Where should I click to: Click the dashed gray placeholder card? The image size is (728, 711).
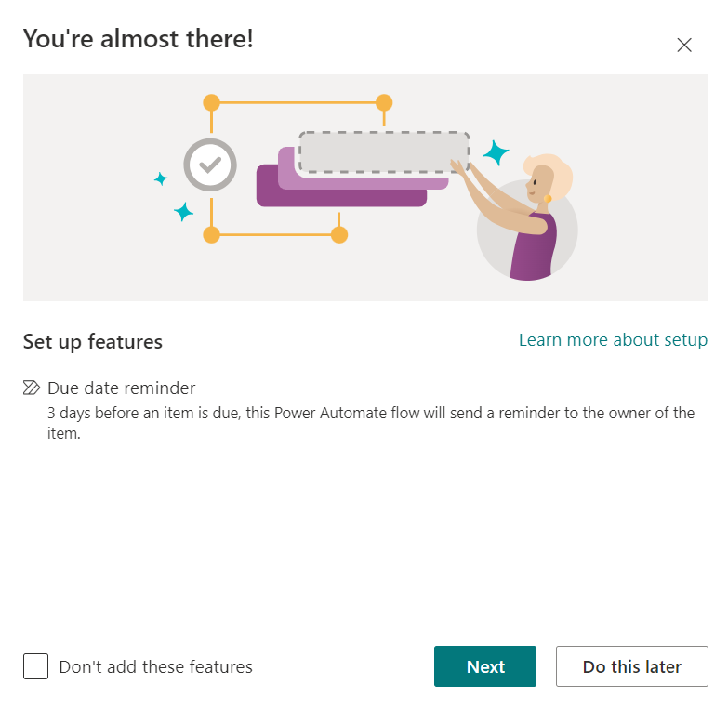point(384,152)
